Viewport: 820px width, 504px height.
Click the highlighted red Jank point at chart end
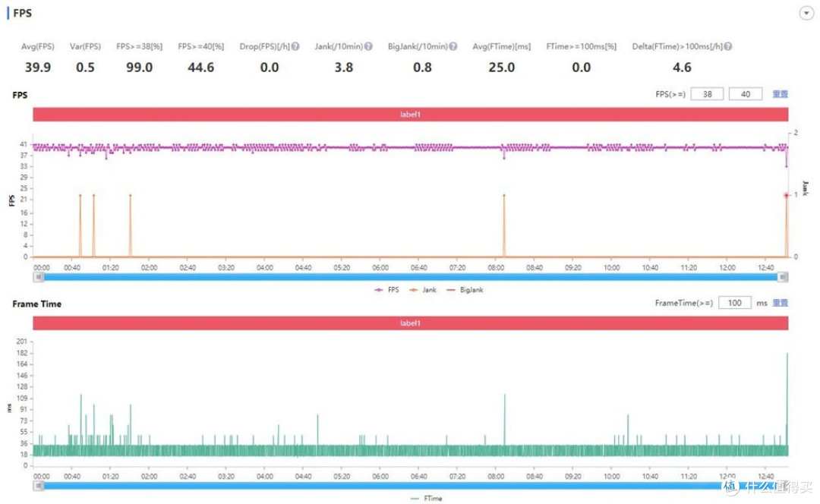786,195
